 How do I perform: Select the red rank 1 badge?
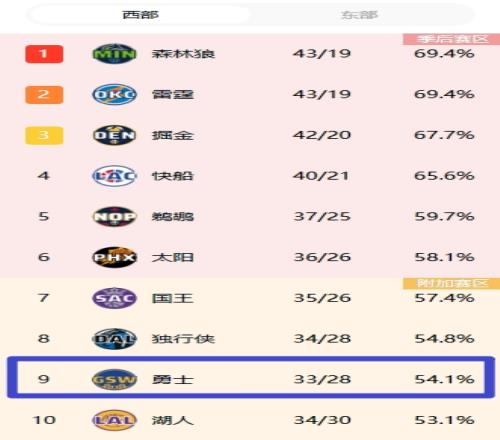[44, 54]
